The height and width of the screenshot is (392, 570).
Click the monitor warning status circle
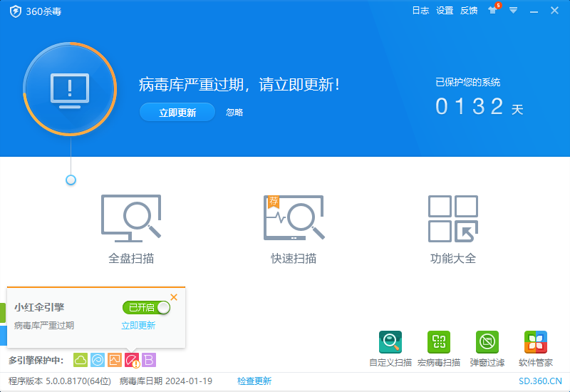click(70, 89)
